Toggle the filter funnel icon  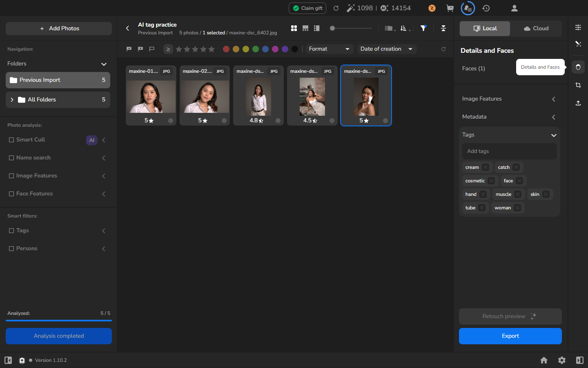pos(423,28)
